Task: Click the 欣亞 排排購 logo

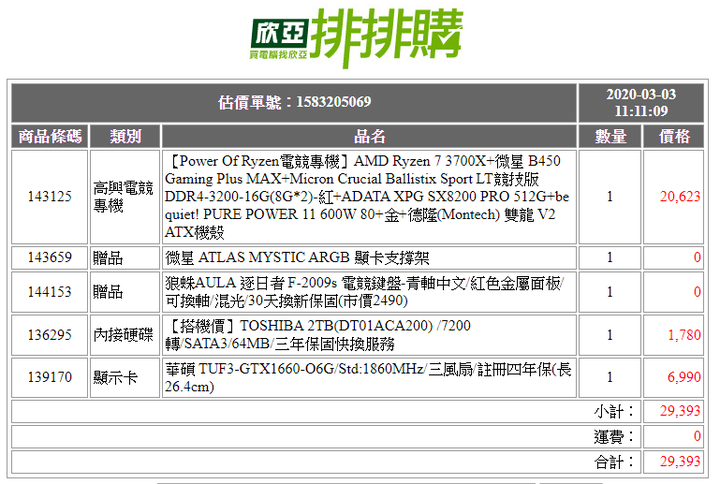Action: 356,37
